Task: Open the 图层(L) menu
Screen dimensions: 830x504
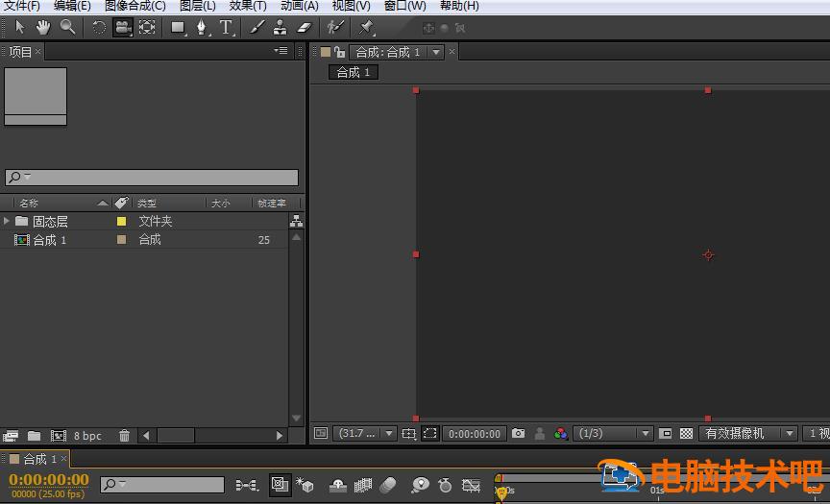Action: coord(198,6)
